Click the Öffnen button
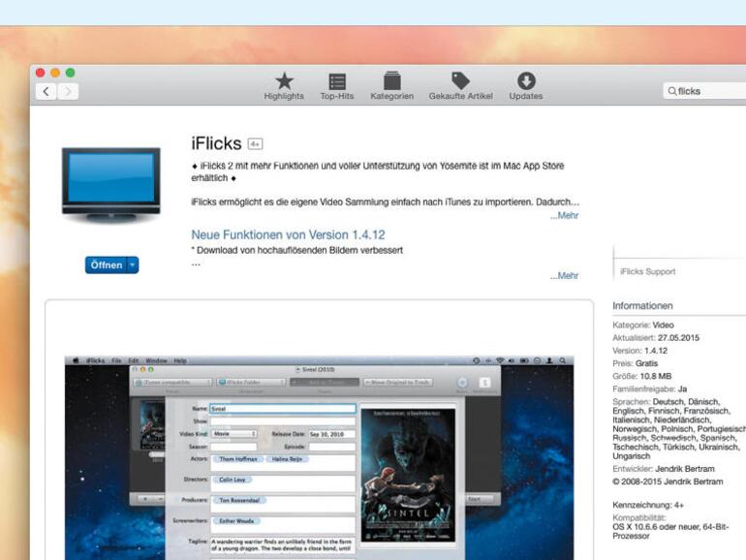This screenshot has width=746, height=560. click(107, 265)
